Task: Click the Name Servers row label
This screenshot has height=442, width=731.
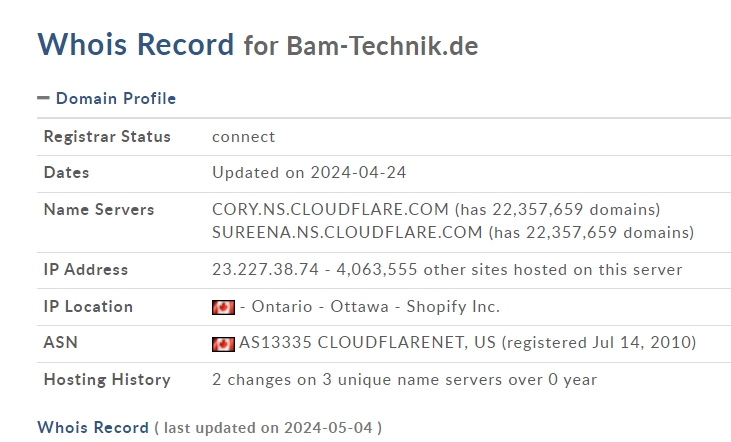Action: click(99, 210)
